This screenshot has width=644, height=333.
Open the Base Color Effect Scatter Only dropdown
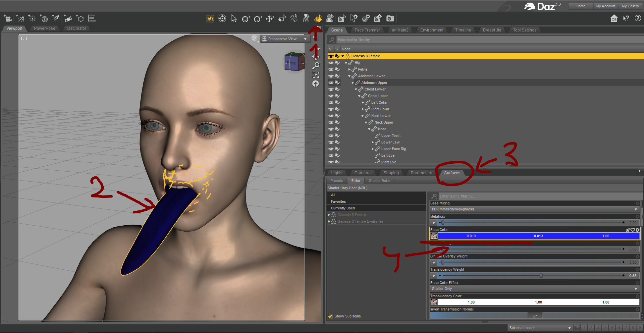(535, 289)
